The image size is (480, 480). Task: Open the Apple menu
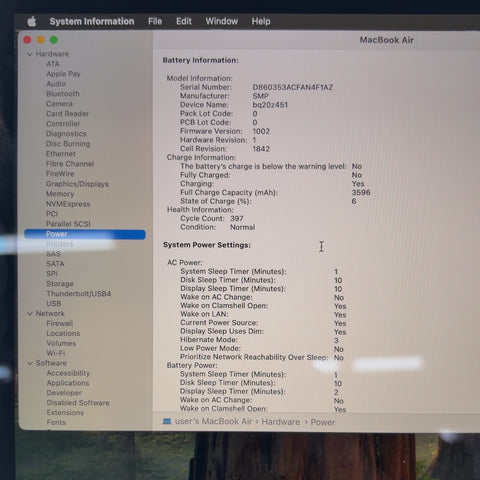pos(32,22)
